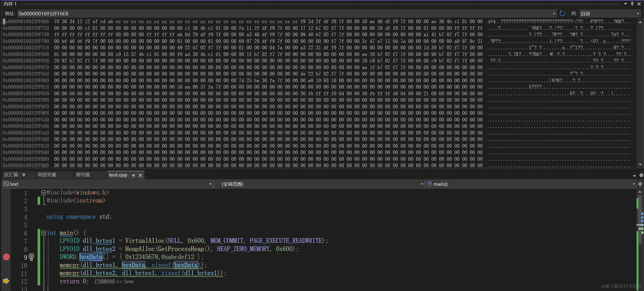Open the address history dropdown arrow

[554, 14]
